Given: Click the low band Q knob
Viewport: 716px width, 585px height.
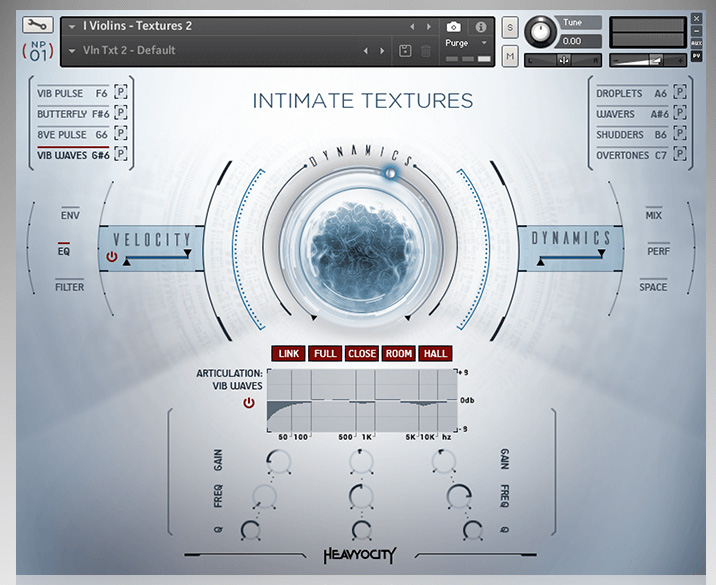Looking at the screenshot, I should (x=251, y=530).
